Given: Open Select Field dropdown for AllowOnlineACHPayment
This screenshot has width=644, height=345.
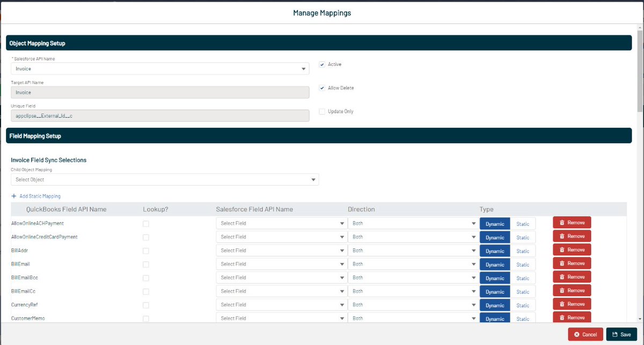Looking at the screenshot, I should (282, 223).
